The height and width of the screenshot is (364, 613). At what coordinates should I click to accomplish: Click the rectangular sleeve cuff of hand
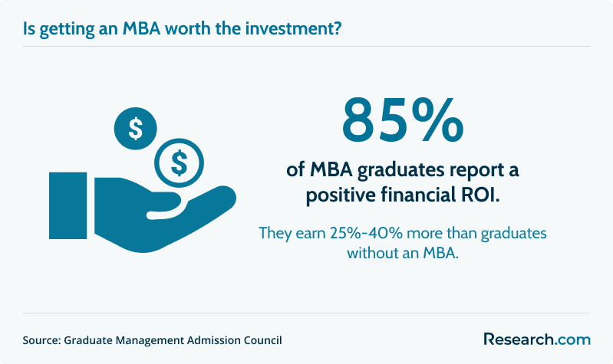click(68, 205)
